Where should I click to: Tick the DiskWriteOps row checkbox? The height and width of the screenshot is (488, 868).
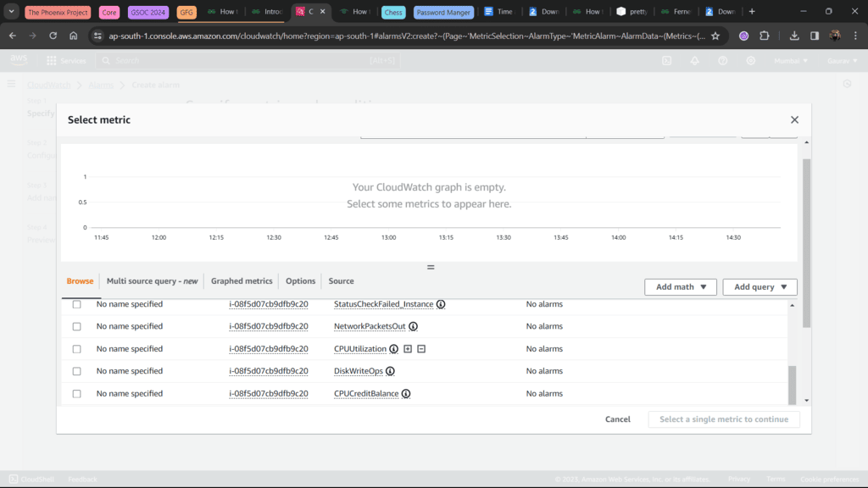click(x=77, y=371)
